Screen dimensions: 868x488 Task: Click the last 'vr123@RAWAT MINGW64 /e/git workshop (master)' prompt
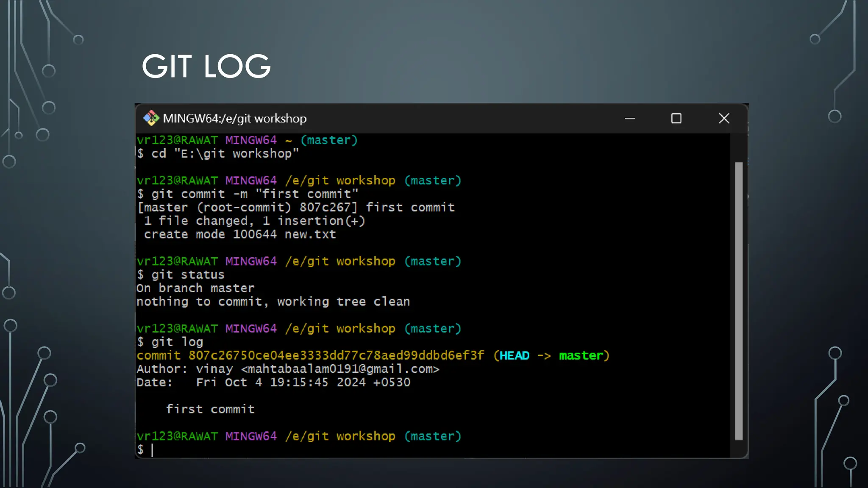click(x=299, y=436)
